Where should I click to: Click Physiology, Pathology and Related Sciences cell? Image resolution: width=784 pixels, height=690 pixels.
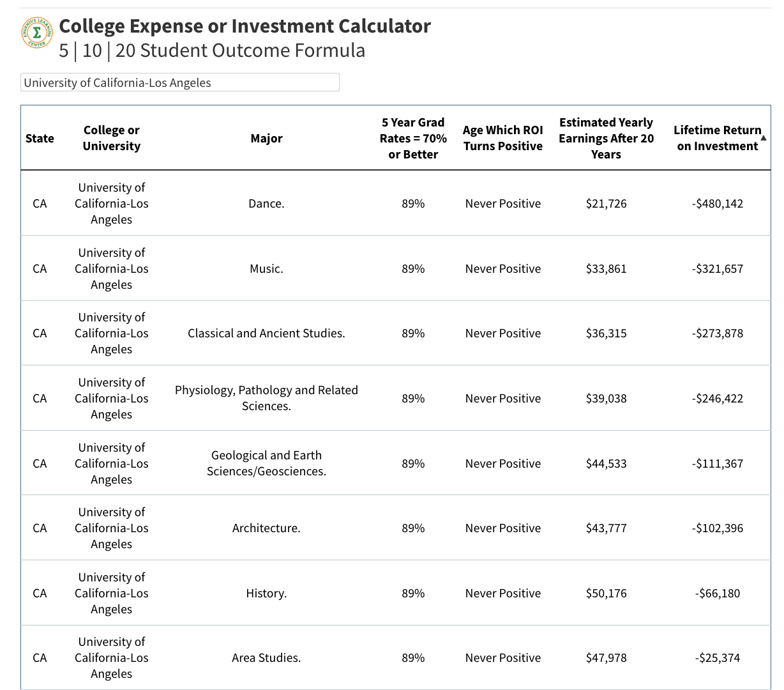click(266, 398)
